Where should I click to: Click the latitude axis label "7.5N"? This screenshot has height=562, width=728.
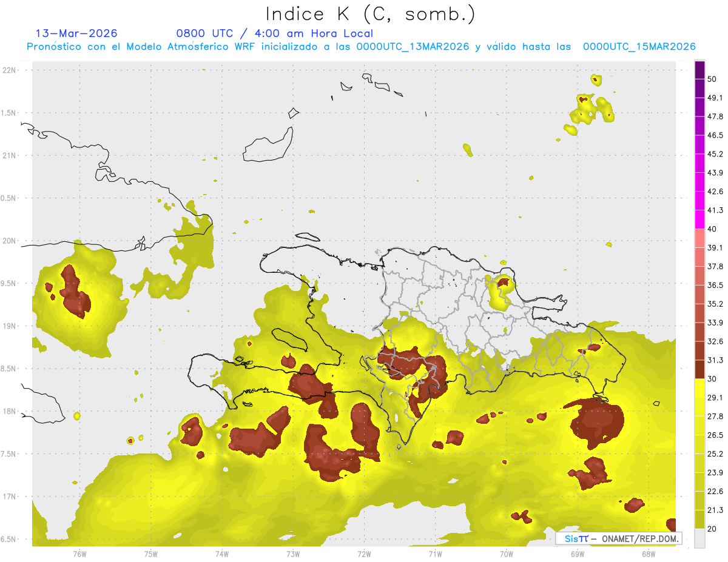tap(8, 454)
